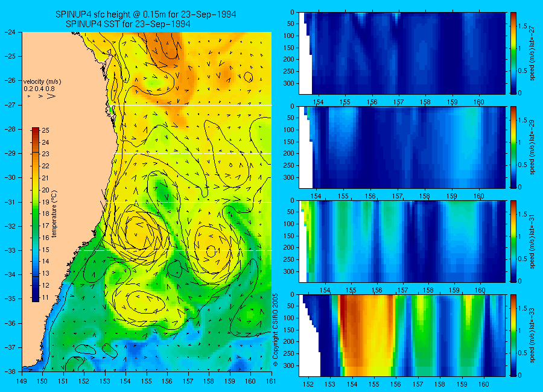This screenshot has width=543, height=392.
Task: Click the "150" depth label on lat=-27 panel
Action: tap(290, 48)
